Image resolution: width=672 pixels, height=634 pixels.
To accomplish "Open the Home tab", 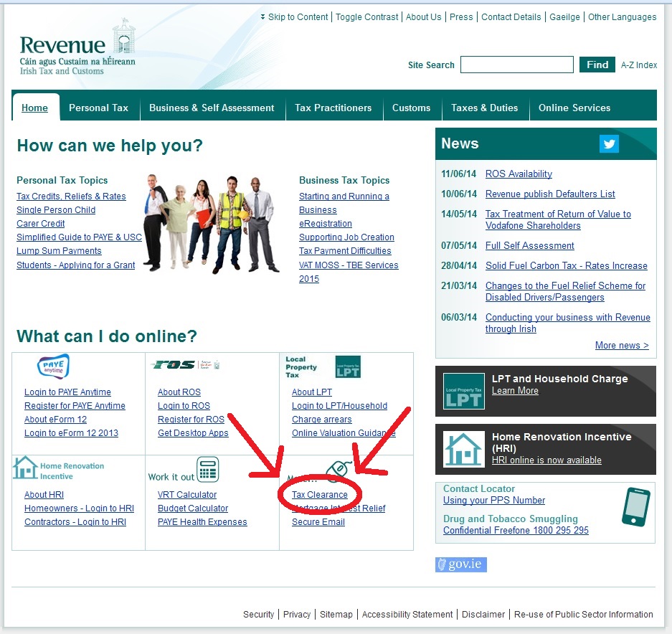I will click(x=34, y=108).
